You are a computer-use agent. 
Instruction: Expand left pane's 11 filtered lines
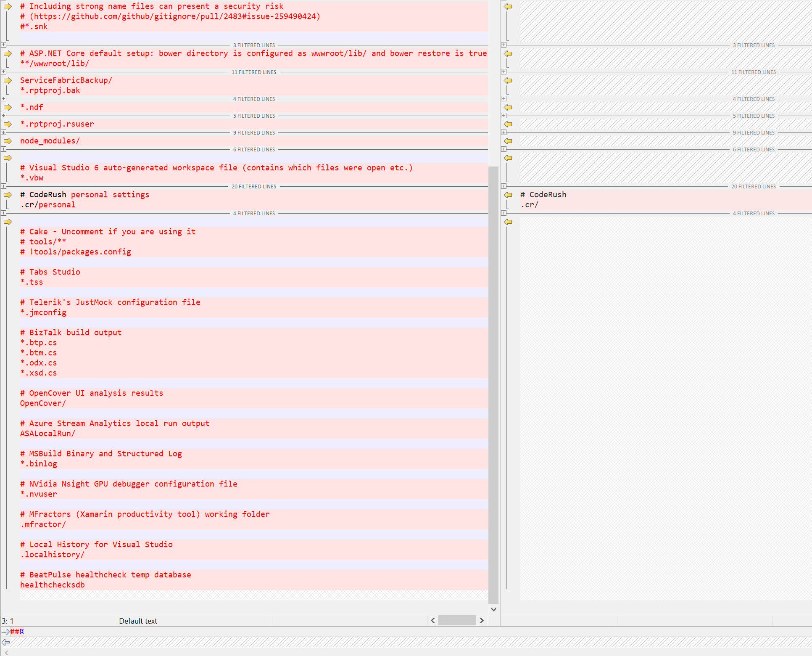3,71
